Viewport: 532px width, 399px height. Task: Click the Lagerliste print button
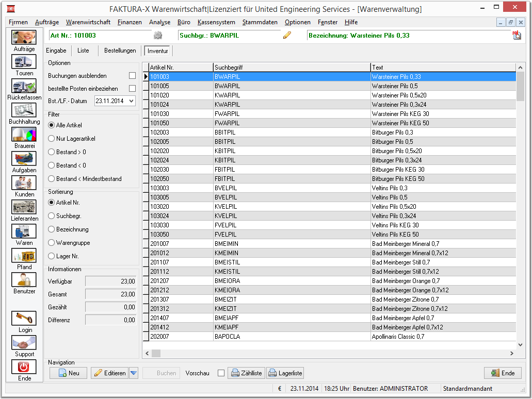(285, 373)
